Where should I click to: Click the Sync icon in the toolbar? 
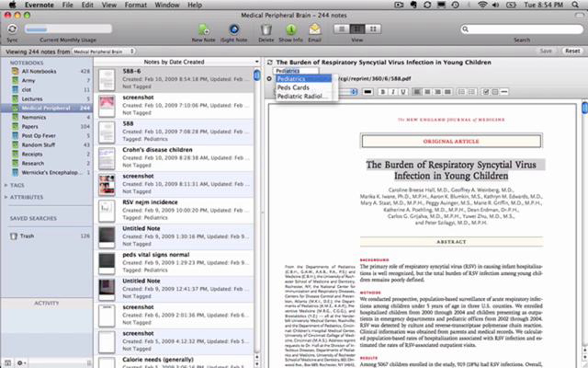[12, 29]
